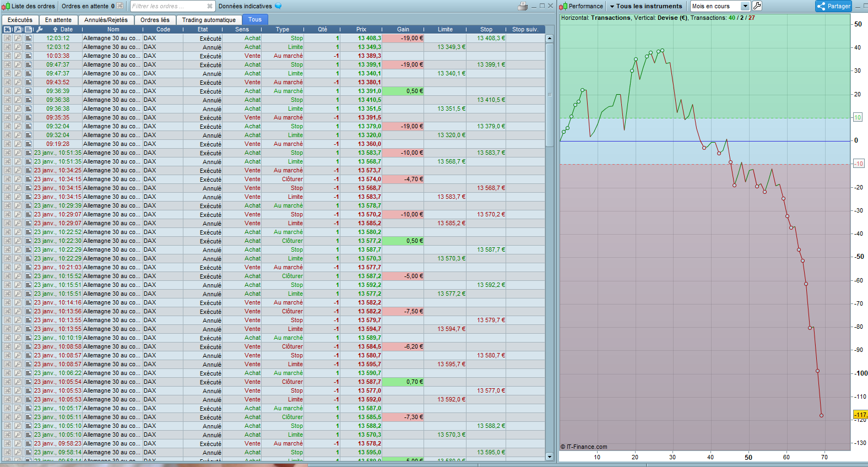Sort by the Type column header
Image resolution: width=868 pixels, height=467 pixels.
pos(283,29)
